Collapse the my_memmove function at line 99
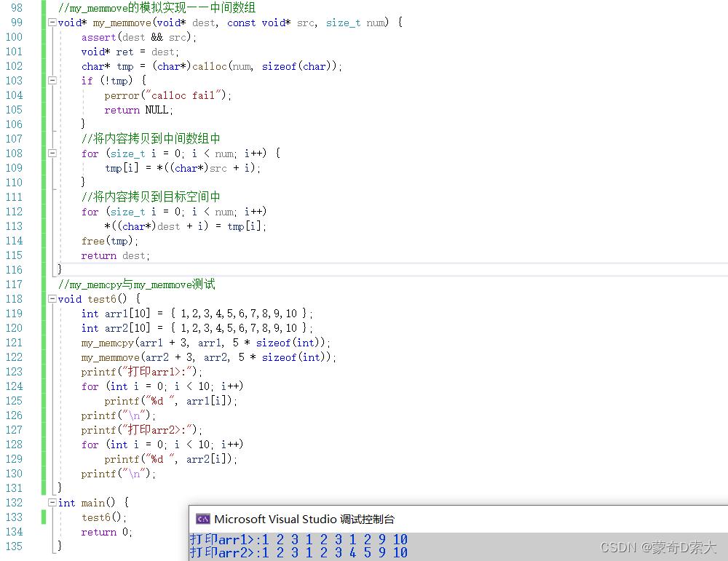 point(52,23)
